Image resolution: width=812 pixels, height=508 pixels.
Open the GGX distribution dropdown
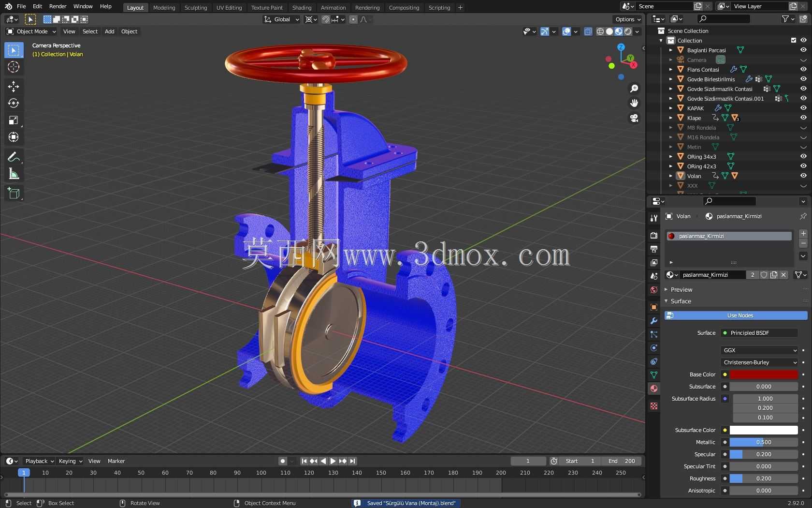[x=759, y=350]
